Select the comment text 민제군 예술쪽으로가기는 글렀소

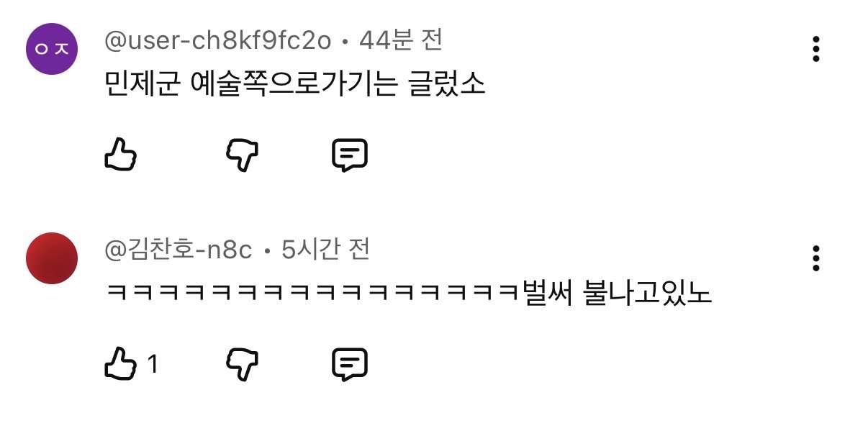295,86
